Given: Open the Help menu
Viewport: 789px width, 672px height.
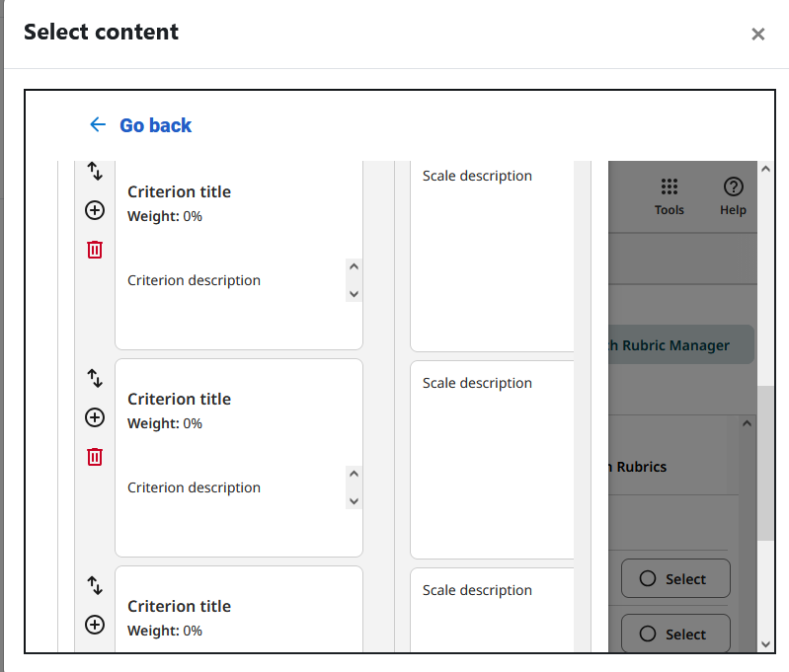Looking at the screenshot, I should [x=733, y=195].
